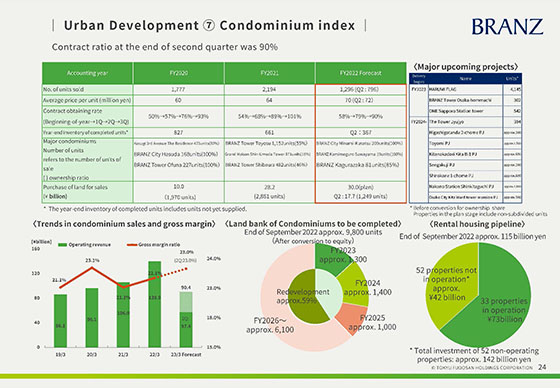560x388 pixels.
Task: Select the slide title 'Urban Development ⑦ Condominium index'
Action: [209, 25]
